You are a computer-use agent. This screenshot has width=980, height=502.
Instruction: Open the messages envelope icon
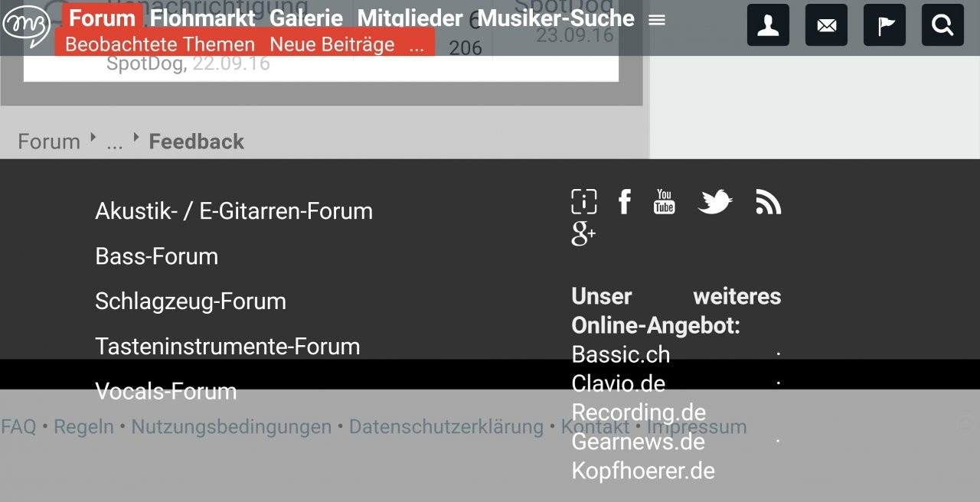pyautogui.click(x=826, y=25)
